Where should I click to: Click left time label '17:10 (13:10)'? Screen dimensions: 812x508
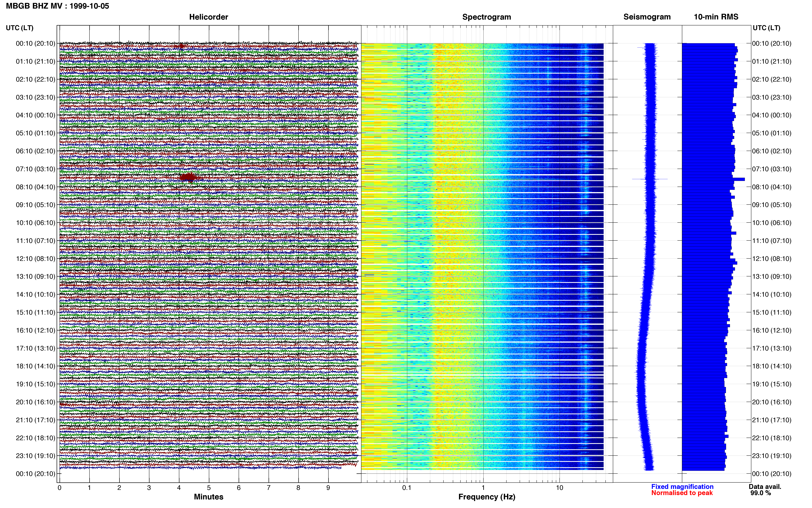[x=36, y=348]
